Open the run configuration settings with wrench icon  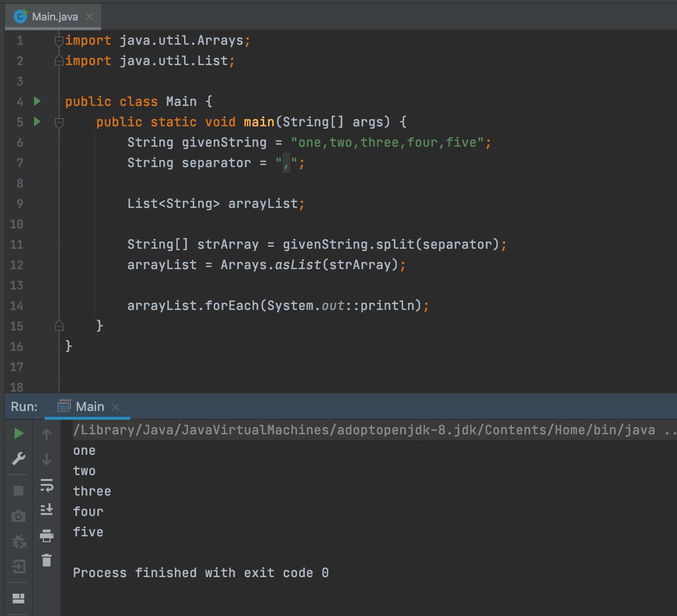tap(18, 458)
